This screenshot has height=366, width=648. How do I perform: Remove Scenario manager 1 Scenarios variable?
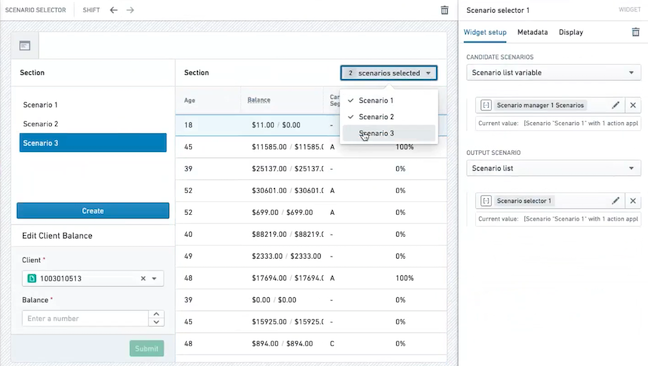point(633,105)
